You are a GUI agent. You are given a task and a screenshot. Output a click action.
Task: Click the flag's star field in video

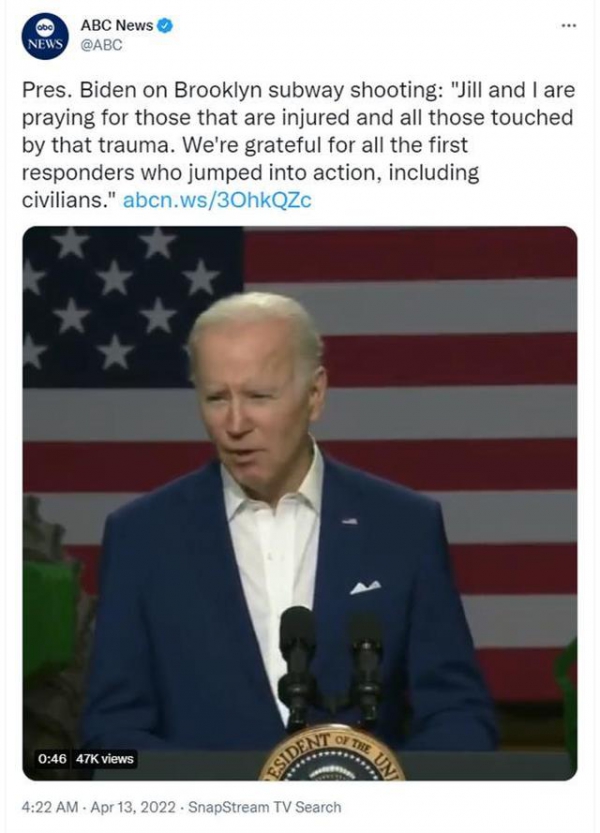click(x=133, y=307)
